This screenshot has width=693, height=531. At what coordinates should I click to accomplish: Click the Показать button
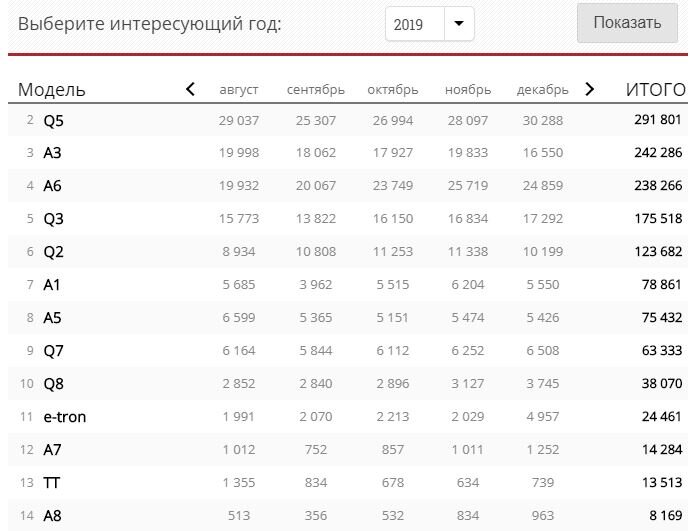[x=627, y=23]
